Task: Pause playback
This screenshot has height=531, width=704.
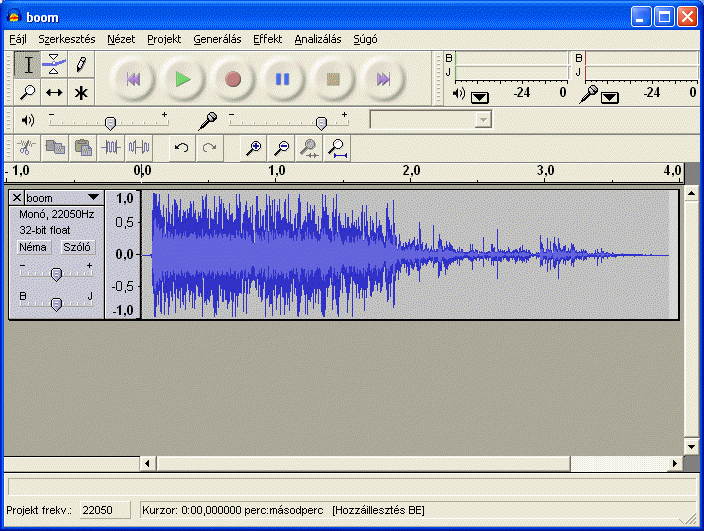Action: [x=282, y=79]
